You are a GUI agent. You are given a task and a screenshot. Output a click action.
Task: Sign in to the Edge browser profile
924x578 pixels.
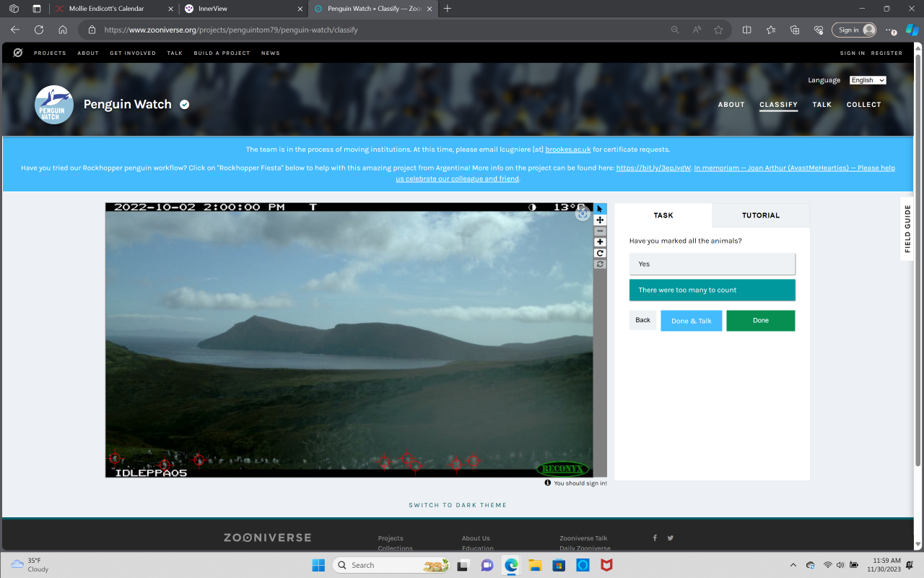point(855,30)
